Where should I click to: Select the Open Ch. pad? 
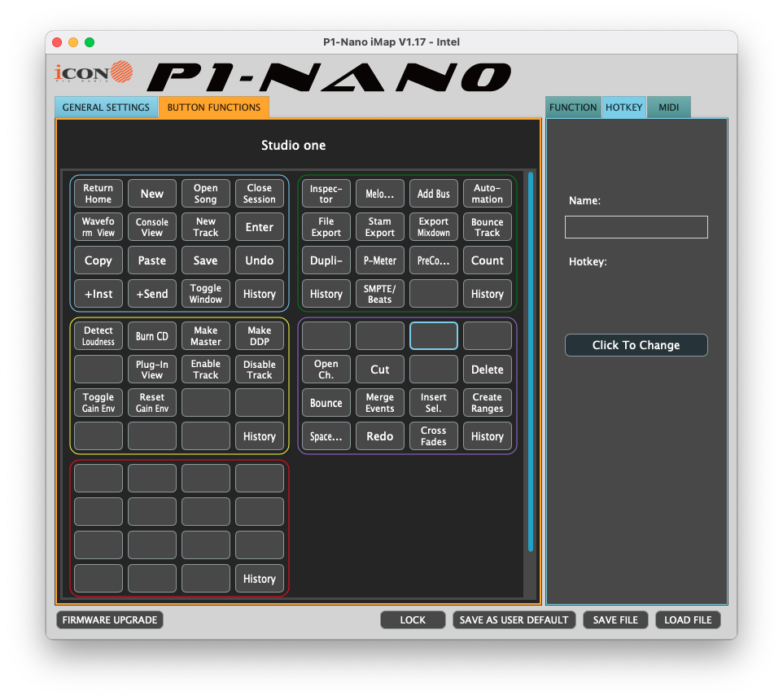coord(326,370)
